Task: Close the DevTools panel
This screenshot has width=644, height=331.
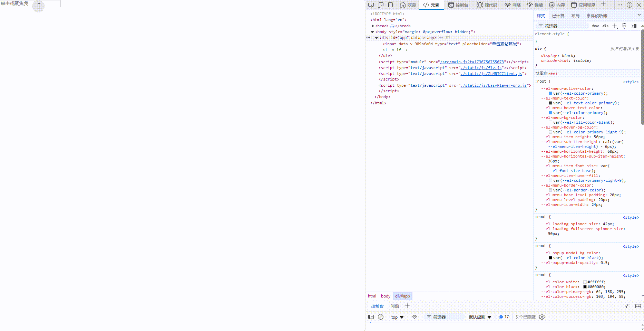Action: pos(639,5)
